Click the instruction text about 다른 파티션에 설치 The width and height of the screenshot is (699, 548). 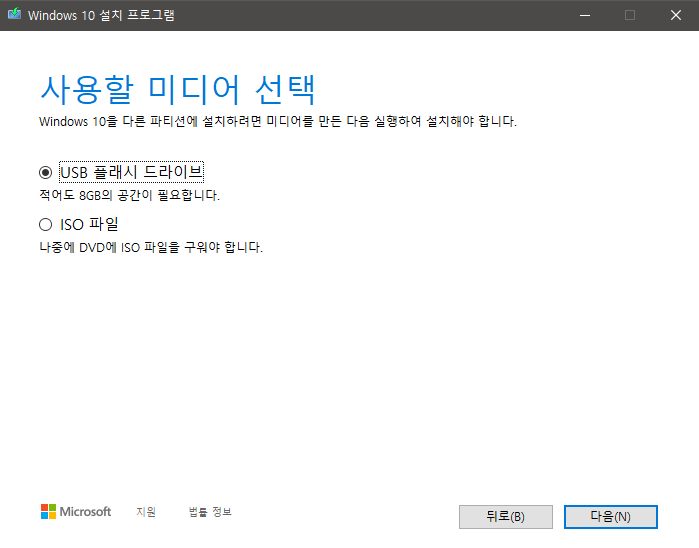coord(278,121)
